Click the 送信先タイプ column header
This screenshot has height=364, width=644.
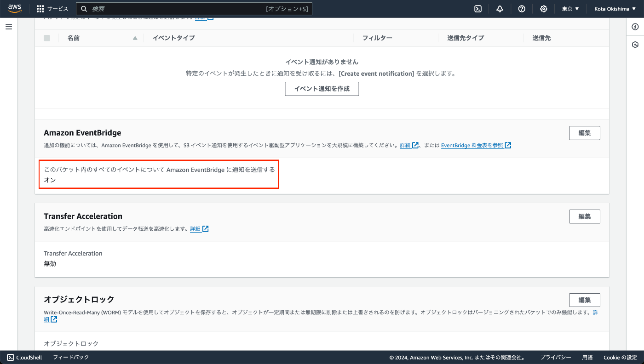(466, 38)
